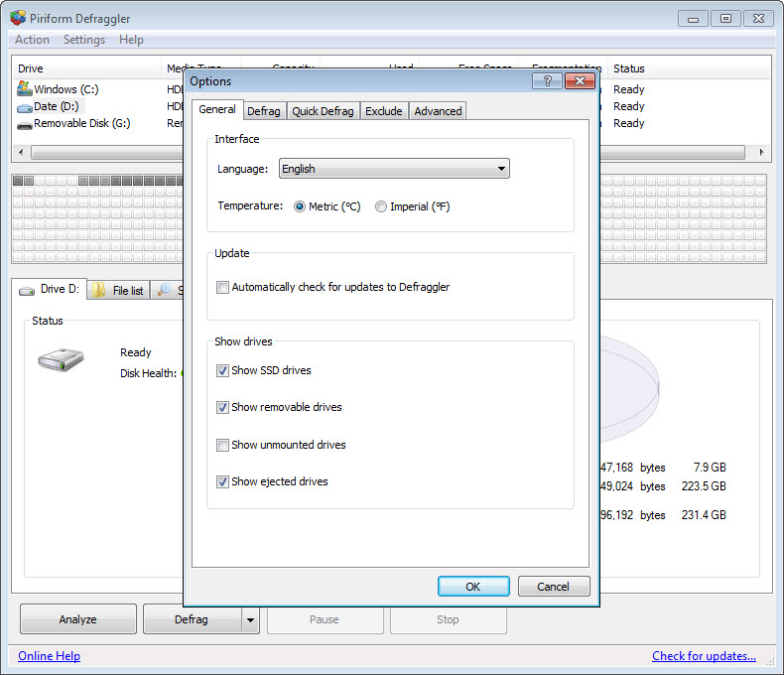
Task: Click the Drive column header
Action: [x=86, y=68]
